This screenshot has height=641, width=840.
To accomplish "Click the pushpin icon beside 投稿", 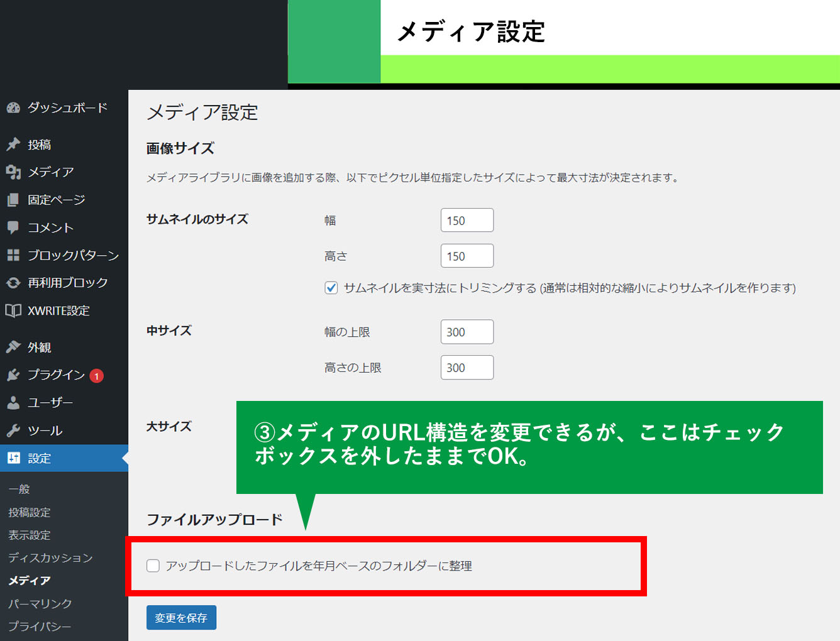I will click(13, 145).
